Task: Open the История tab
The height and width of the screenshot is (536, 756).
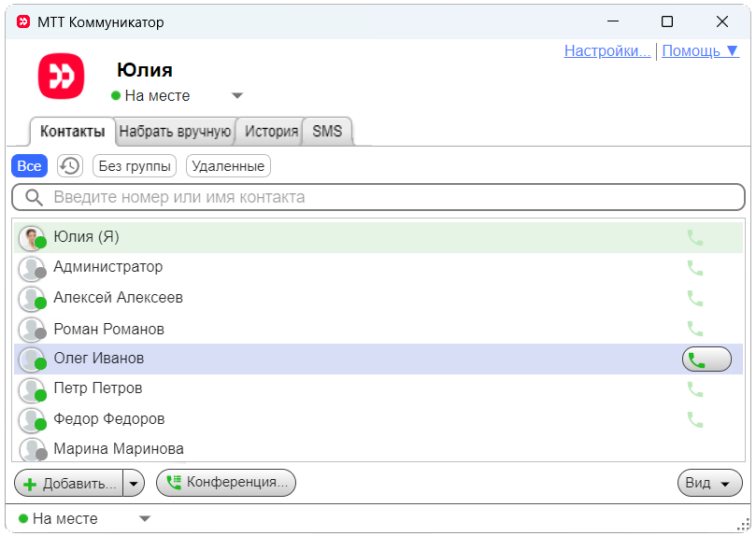Action: pos(271,132)
